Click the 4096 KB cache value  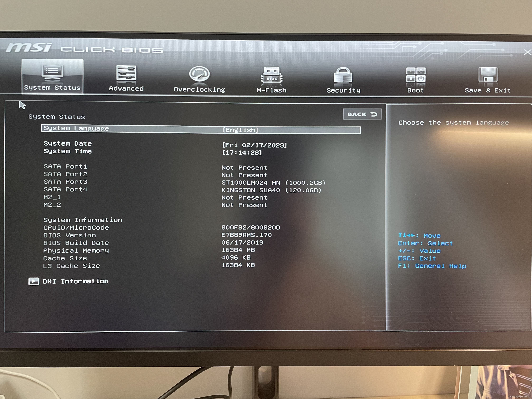236,258
